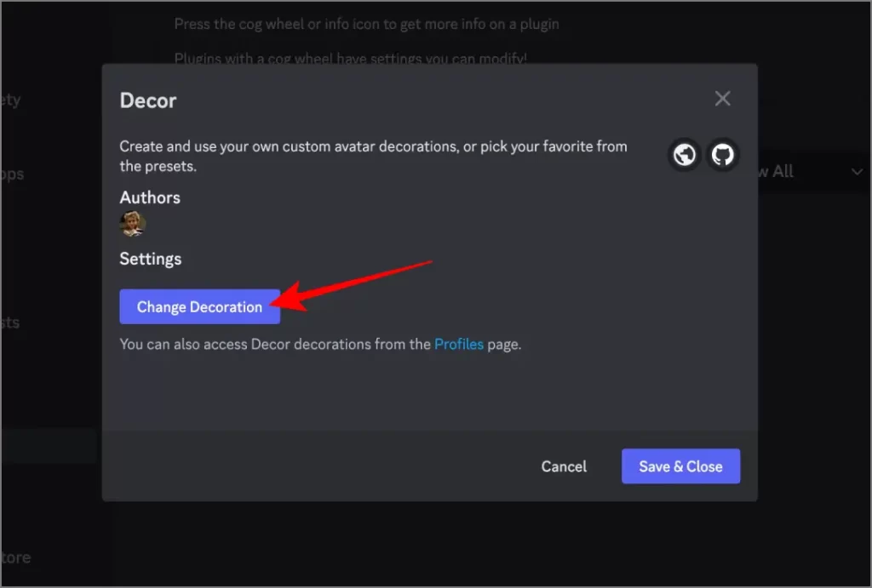
Task: Click the Change Decoration button
Action: click(x=199, y=307)
